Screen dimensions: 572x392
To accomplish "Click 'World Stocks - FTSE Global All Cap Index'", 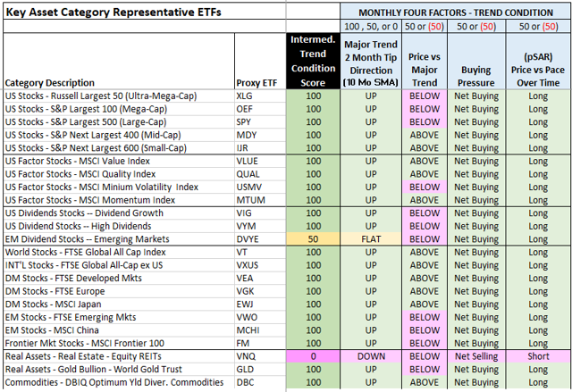I will pos(86,252).
